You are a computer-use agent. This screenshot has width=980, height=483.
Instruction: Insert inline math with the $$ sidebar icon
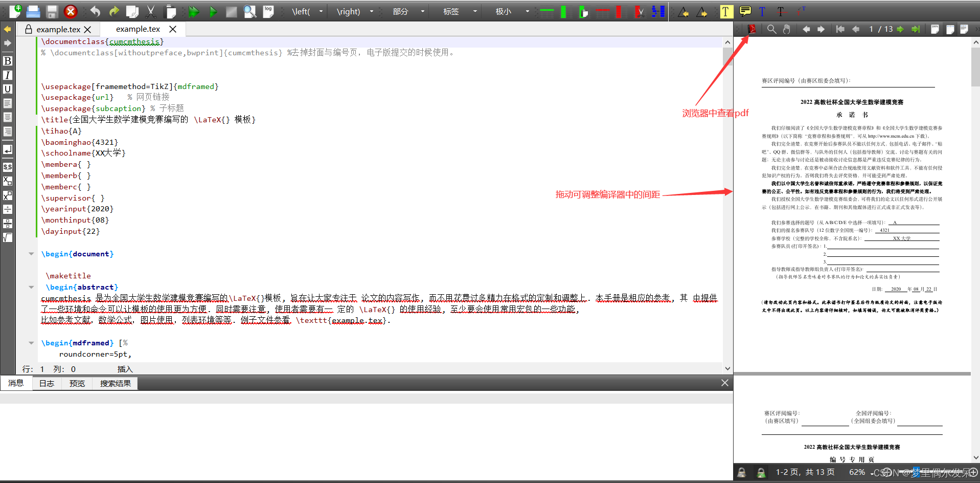pos(8,167)
